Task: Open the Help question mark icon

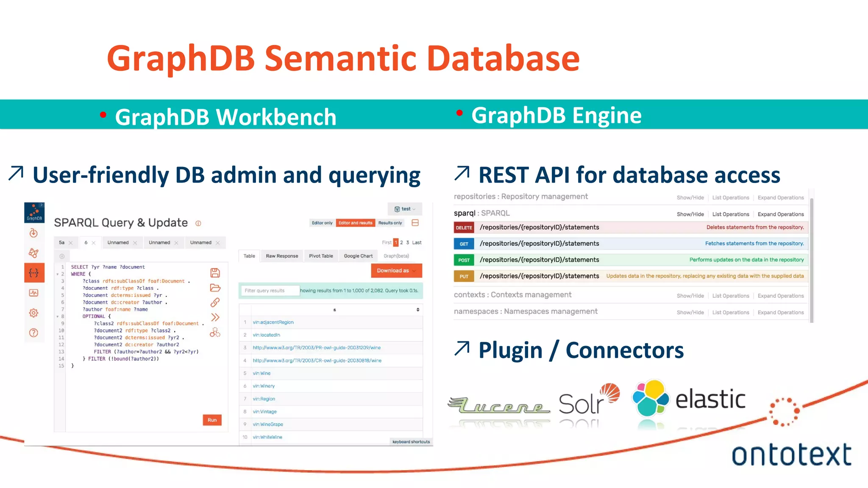Action: 34,333
